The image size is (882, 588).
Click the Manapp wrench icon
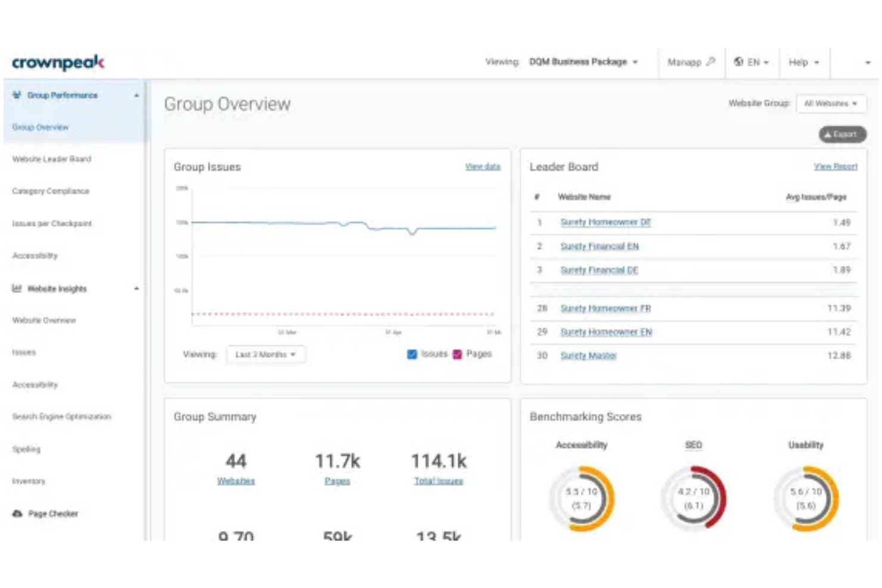pos(710,61)
